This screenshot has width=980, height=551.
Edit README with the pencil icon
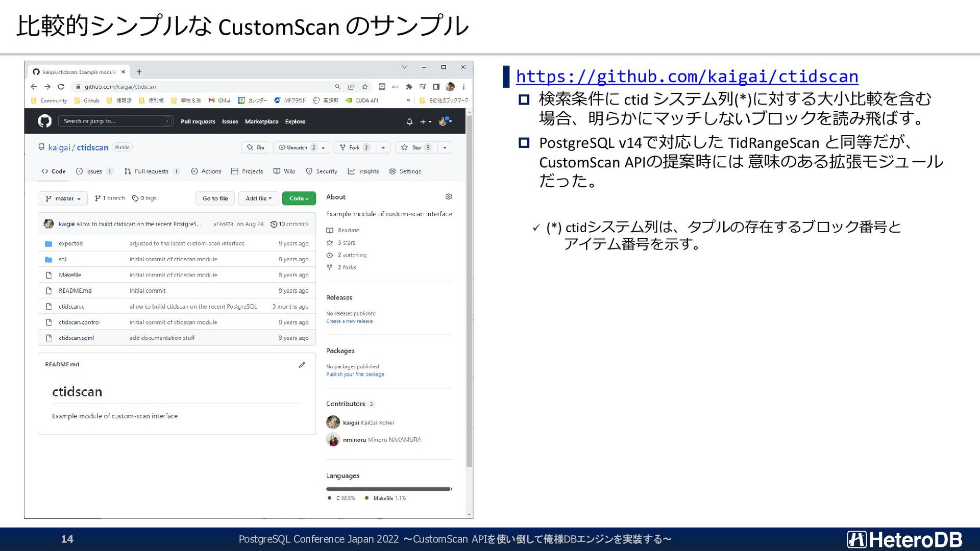point(302,365)
